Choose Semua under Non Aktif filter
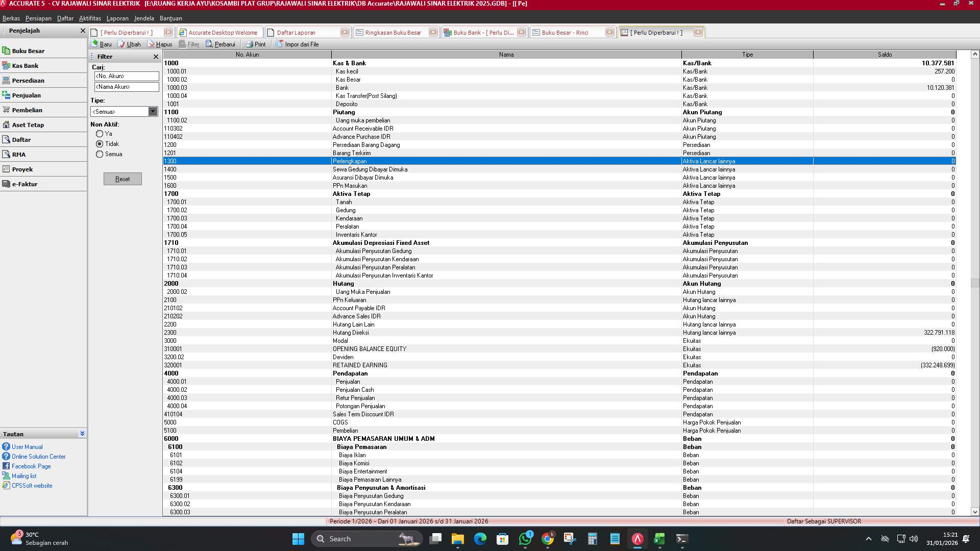Image resolution: width=980 pixels, height=551 pixels. (100, 154)
